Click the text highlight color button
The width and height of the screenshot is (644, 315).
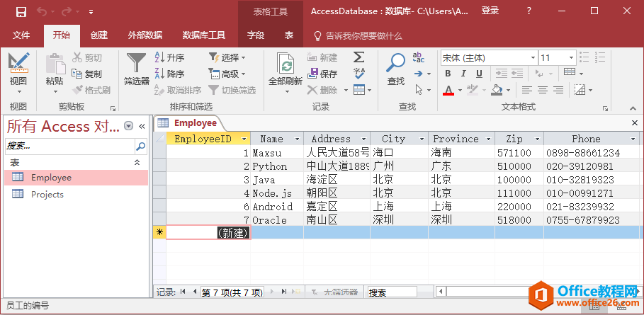[473, 90]
